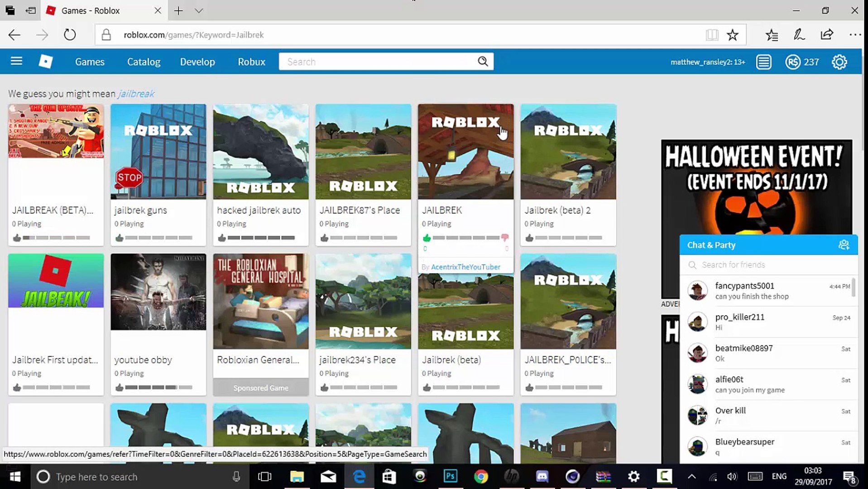Click the Chat & Party header
Viewport: 868px width, 489px height.
tap(768, 245)
